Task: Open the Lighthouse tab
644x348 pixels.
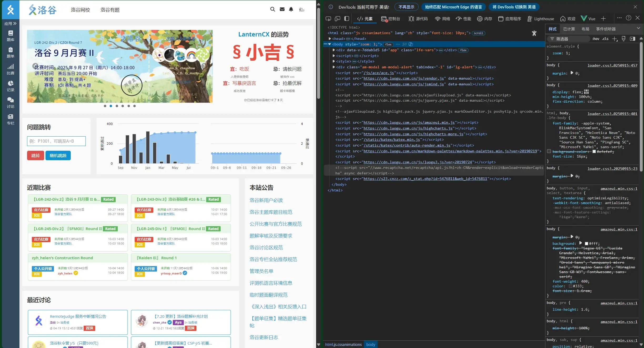Action: tap(541, 19)
